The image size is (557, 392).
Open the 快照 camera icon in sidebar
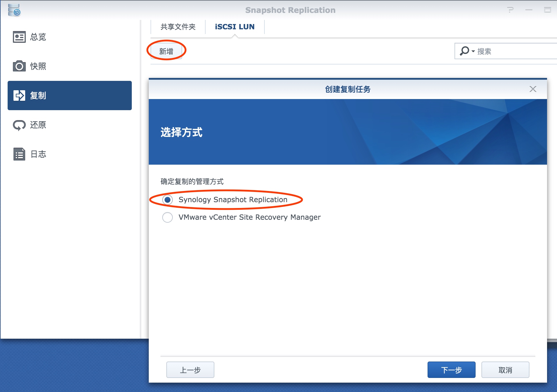pos(19,66)
